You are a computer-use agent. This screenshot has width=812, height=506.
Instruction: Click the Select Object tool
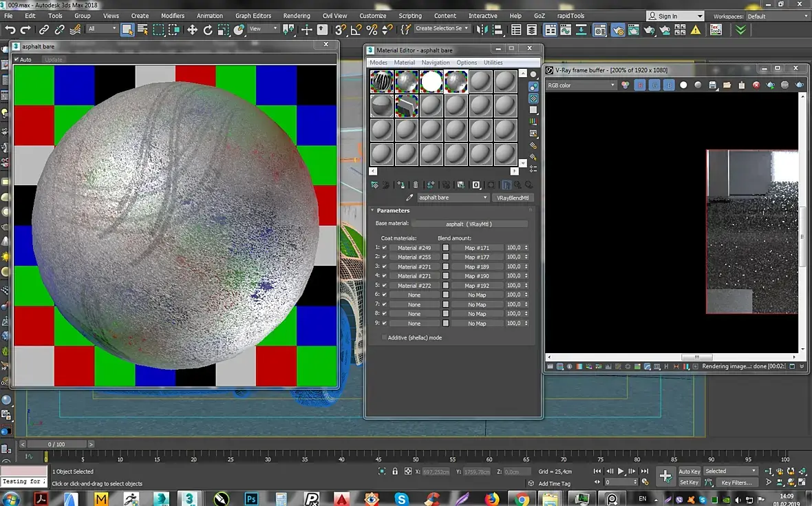click(127, 29)
